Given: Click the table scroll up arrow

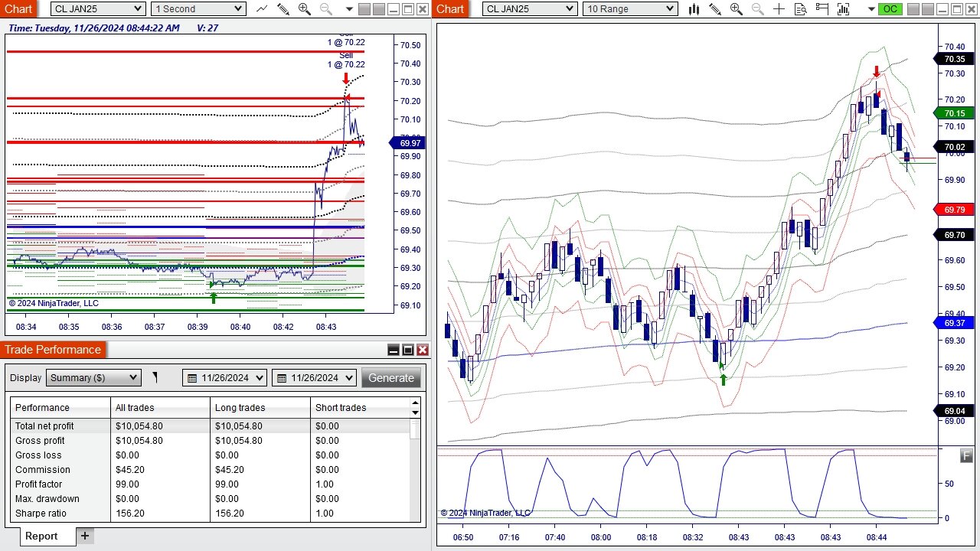Looking at the screenshot, I should (x=415, y=403).
